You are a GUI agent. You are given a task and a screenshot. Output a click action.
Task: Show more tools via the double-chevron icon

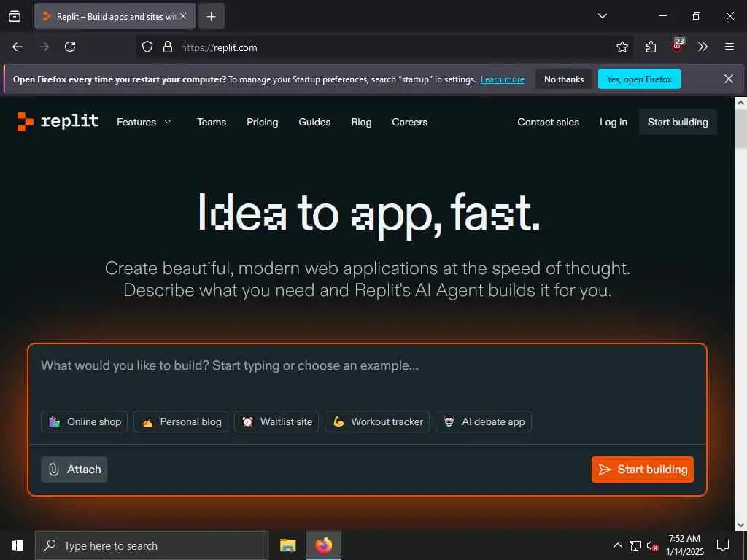(x=703, y=47)
